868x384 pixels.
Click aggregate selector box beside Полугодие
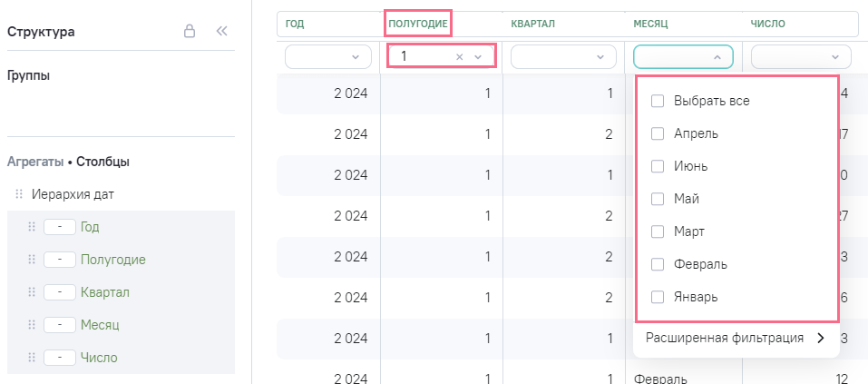[59, 260]
